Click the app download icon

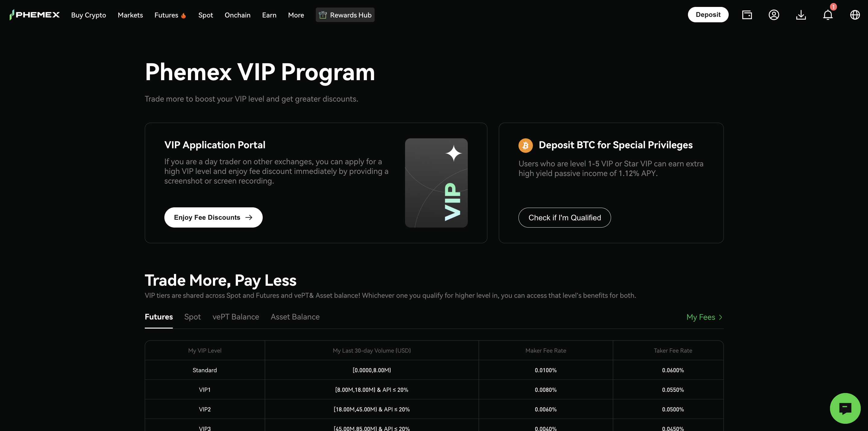[801, 14]
